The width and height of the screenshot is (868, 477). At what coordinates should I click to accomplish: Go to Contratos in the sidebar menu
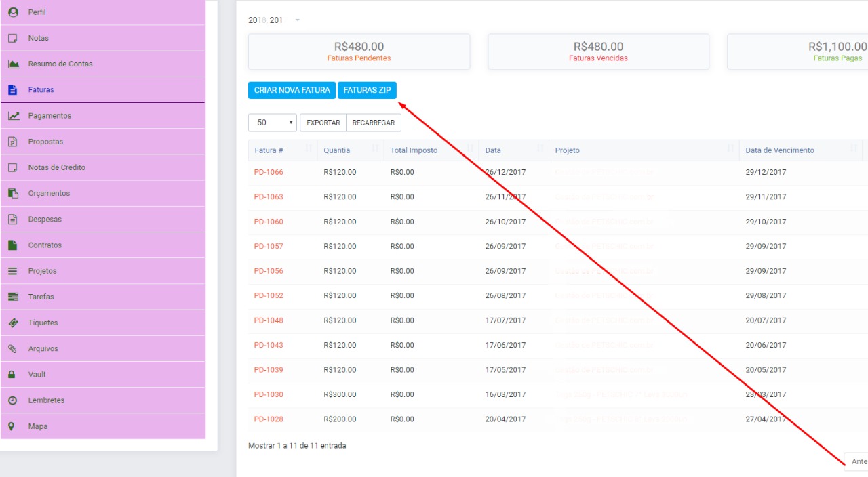(45, 245)
